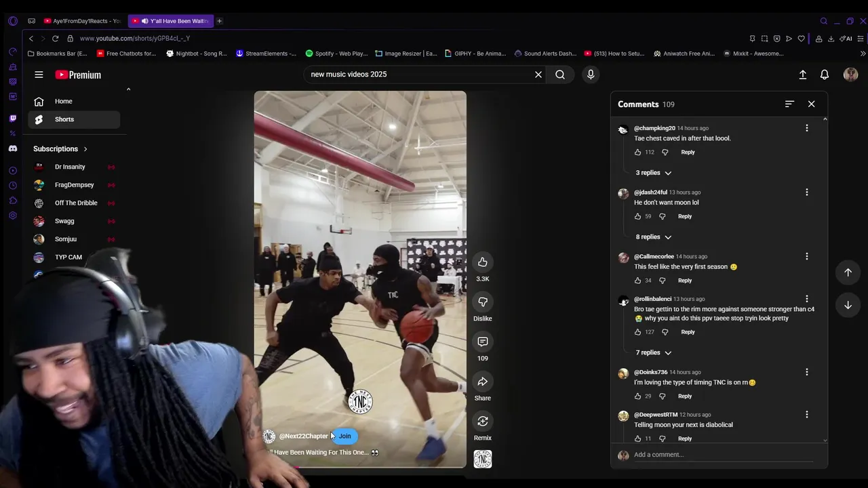Click the YouTube Premium logo
Viewport: 868px width, 488px height.
[x=78, y=75]
